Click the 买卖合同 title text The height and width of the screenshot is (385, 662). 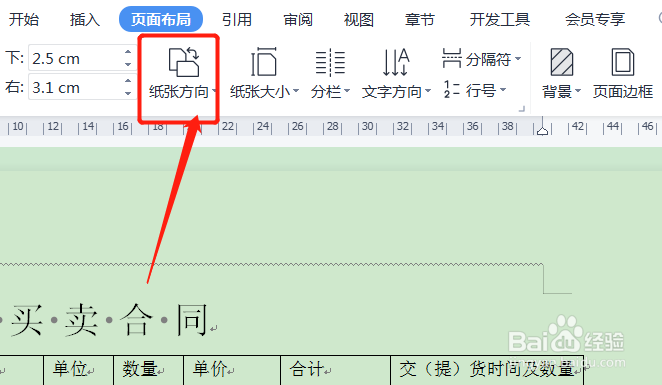tap(109, 320)
